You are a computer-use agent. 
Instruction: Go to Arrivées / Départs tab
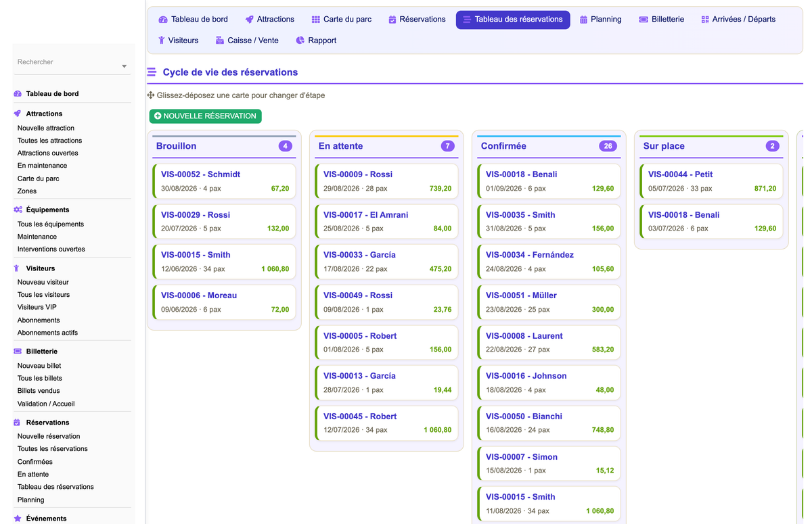click(738, 20)
